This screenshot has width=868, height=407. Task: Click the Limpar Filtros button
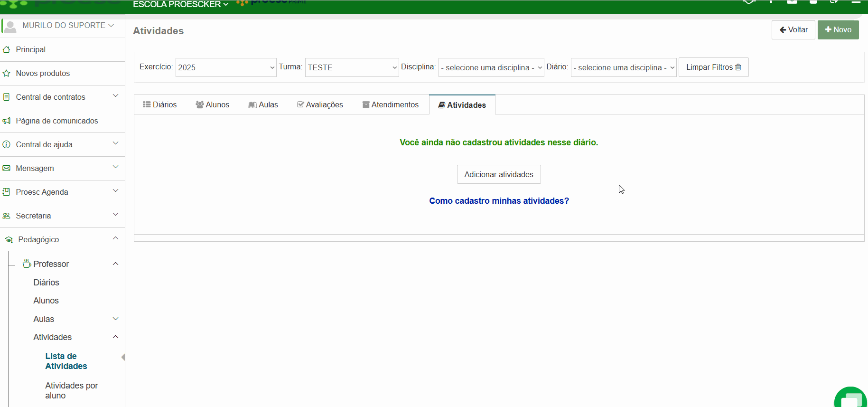tap(713, 67)
